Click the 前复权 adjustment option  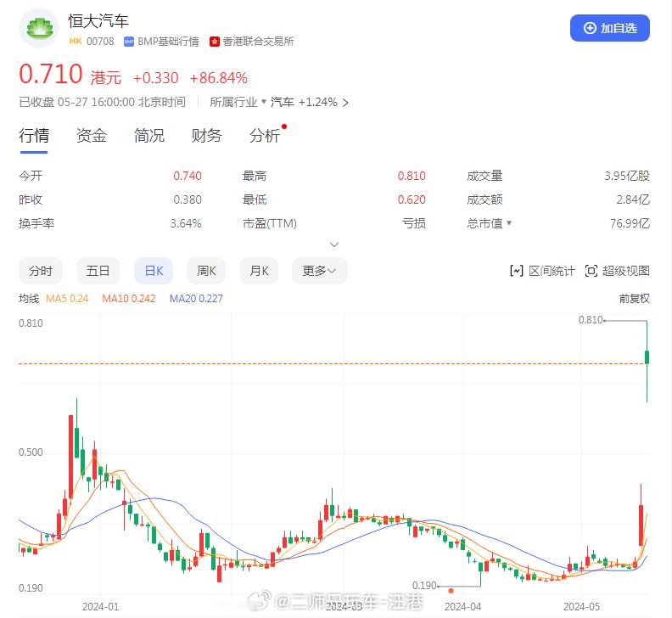635,299
